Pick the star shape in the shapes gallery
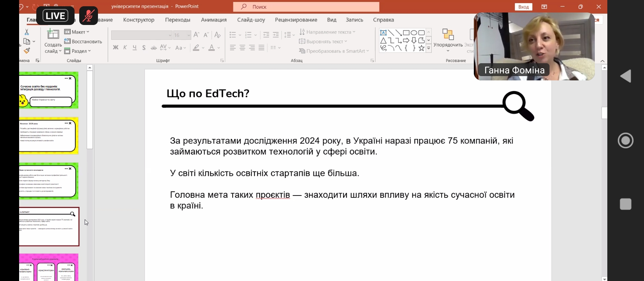The image size is (644, 281). click(421, 48)
